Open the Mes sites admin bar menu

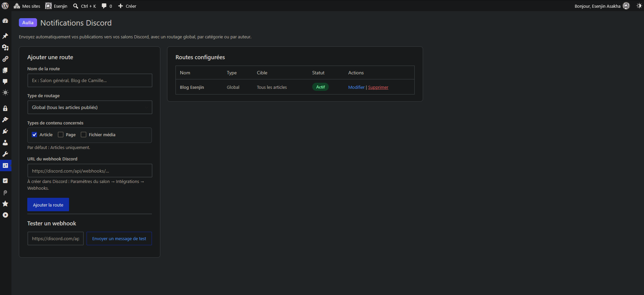(27, 6)
